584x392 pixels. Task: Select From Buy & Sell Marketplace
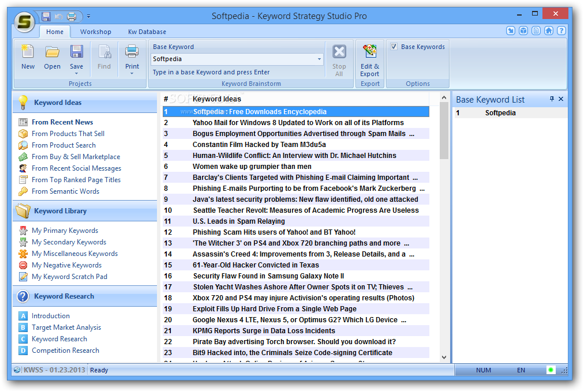(76, 157)
